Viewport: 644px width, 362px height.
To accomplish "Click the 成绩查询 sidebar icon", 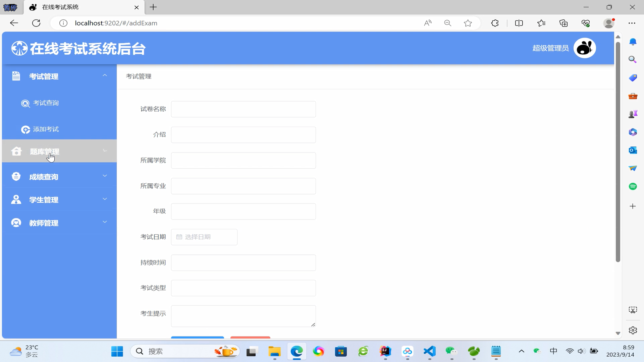I will click(16, 176).
